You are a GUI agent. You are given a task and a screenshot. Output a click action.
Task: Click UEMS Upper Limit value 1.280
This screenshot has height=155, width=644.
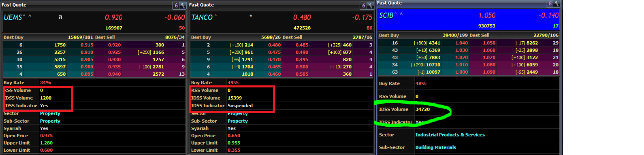[x=46, y=143]
